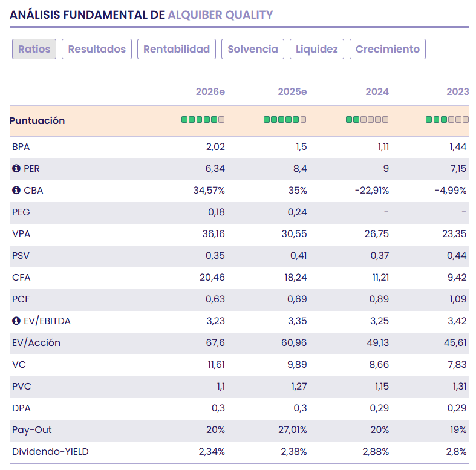This screenshot has height=470, width=476.
Task: Click the info icon beside EV/EBITDA
Action: (x=16, y=321)
